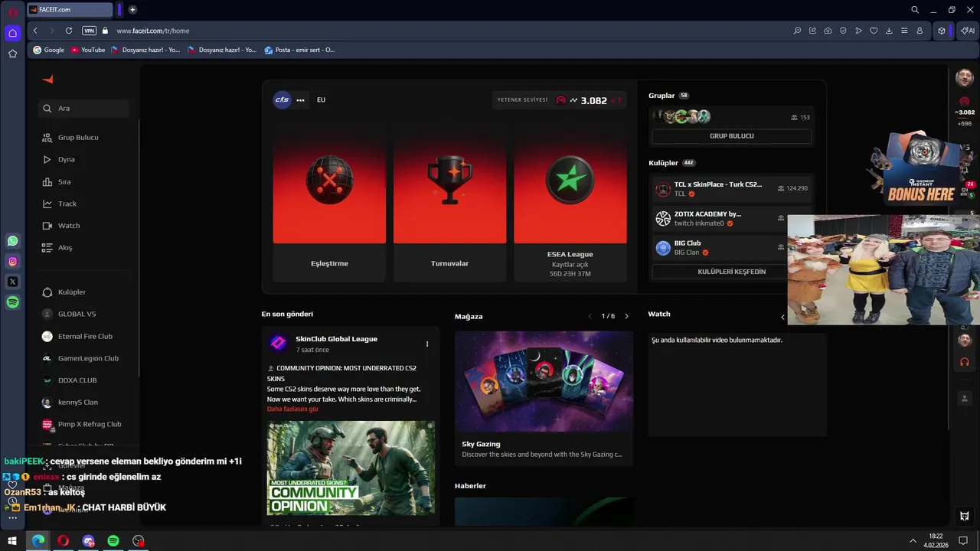Open a new browser tab
980x551 pixels.
point(132,10)
